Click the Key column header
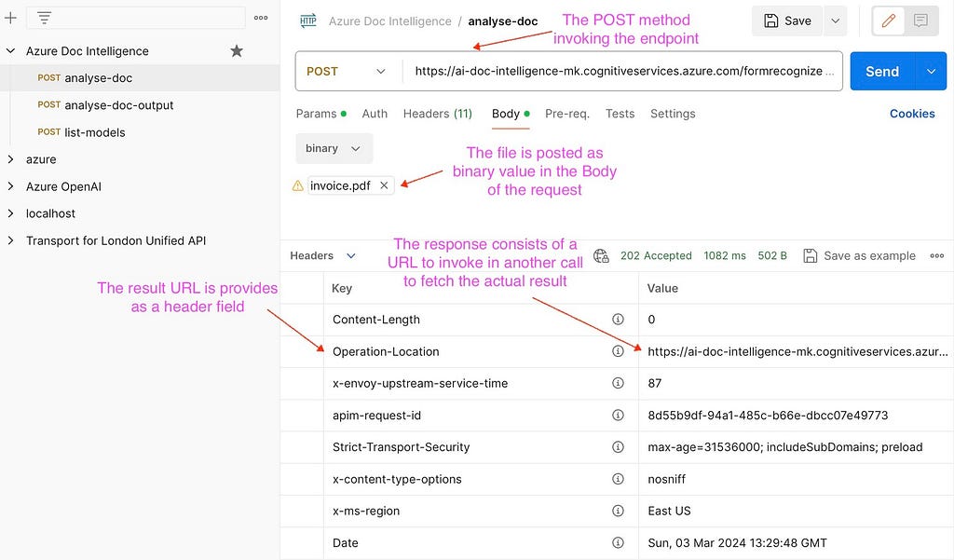 pos(342,288)
